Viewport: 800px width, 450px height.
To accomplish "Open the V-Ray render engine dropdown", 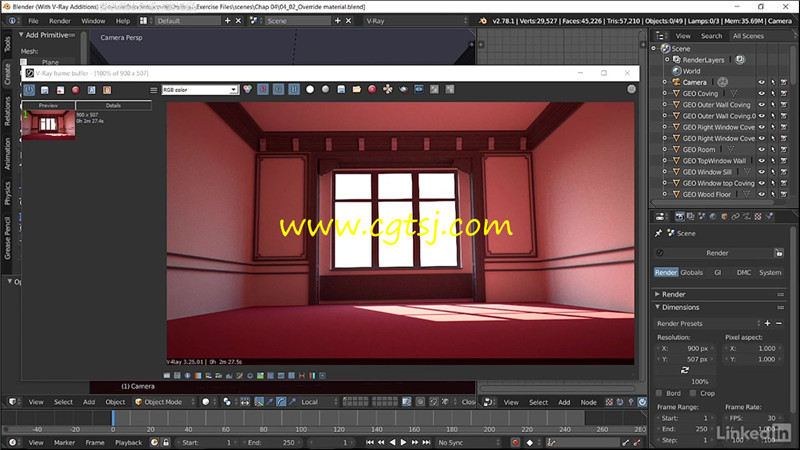I will click(415, 21).
